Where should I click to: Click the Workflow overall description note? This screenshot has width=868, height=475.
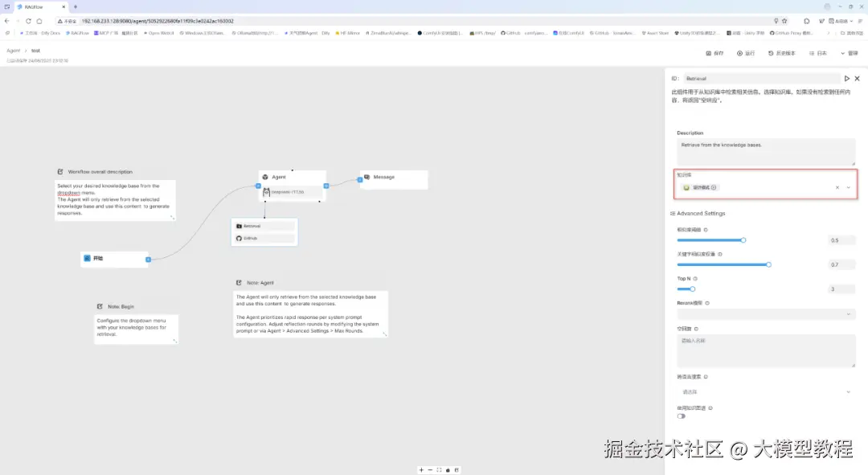point(115,200)
